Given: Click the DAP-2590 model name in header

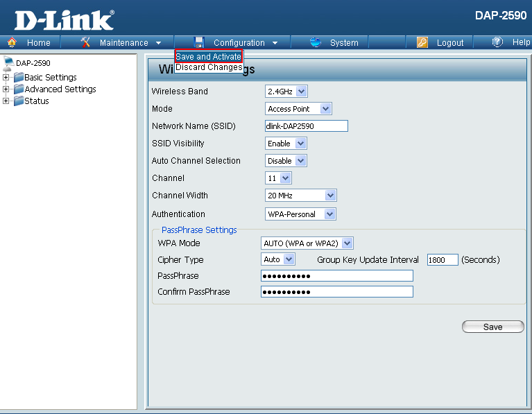Looking at the screenshot, I should tap(501, 16).
